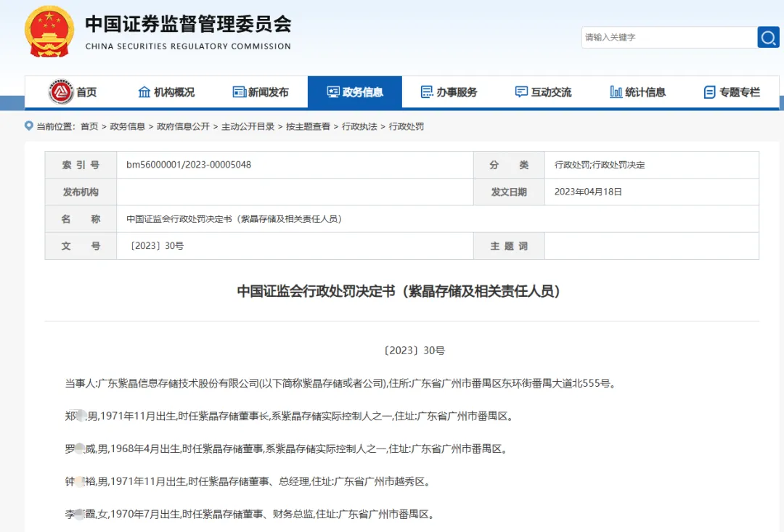
Task: Click the 行政处罚;行政处罚决定 category value
Action: [600, 165]
